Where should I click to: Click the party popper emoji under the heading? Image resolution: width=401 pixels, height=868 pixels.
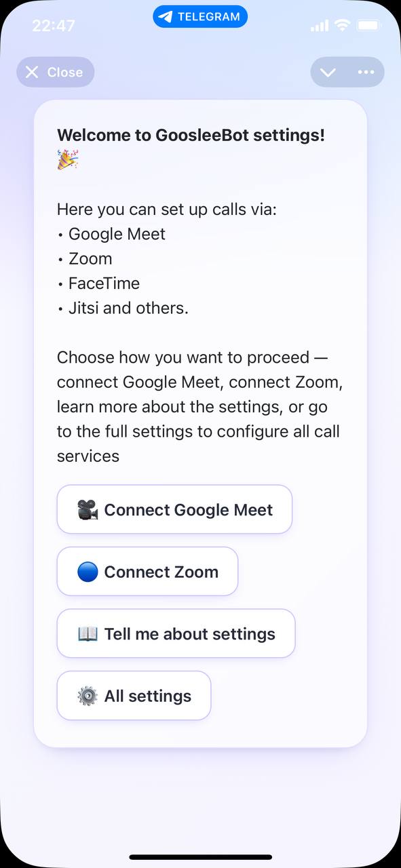pyautogui.click(x=68, y=160)
